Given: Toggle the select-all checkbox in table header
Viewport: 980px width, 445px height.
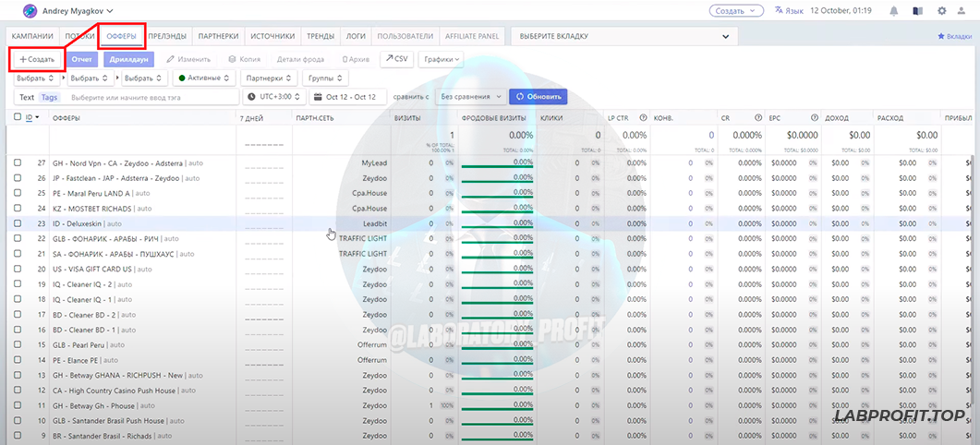Looking at the screenshot, I should (x=18, y=117).
